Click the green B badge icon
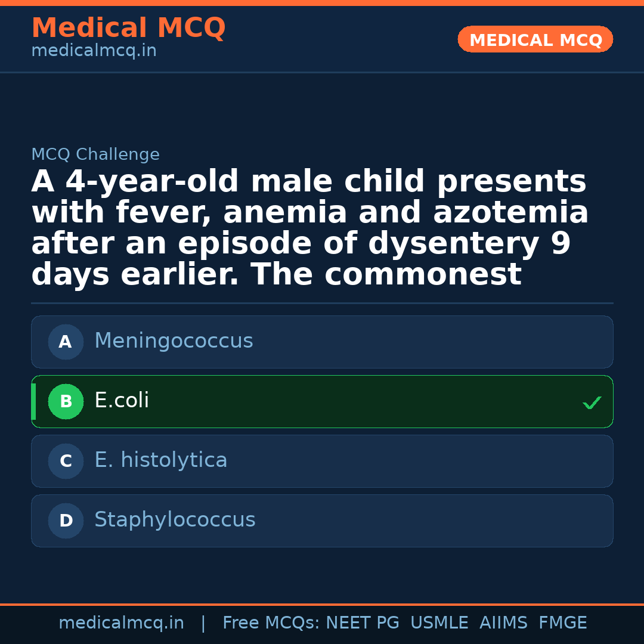Image resolution: width=644 pixels, height=644 pixels. [x=66, y=401]
